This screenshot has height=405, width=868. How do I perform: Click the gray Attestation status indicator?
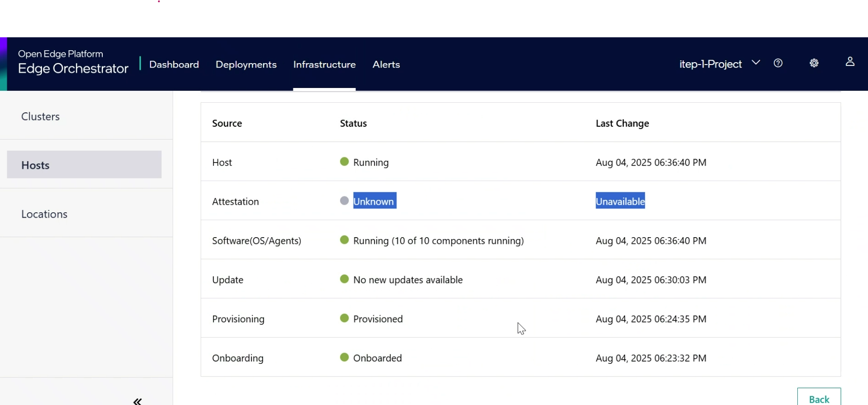point(344,201)
